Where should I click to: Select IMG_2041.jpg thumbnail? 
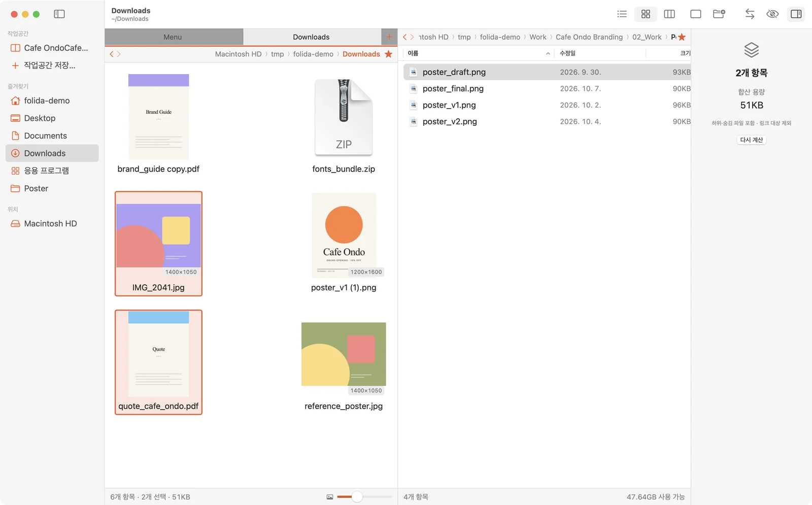(x=158, y=235)
